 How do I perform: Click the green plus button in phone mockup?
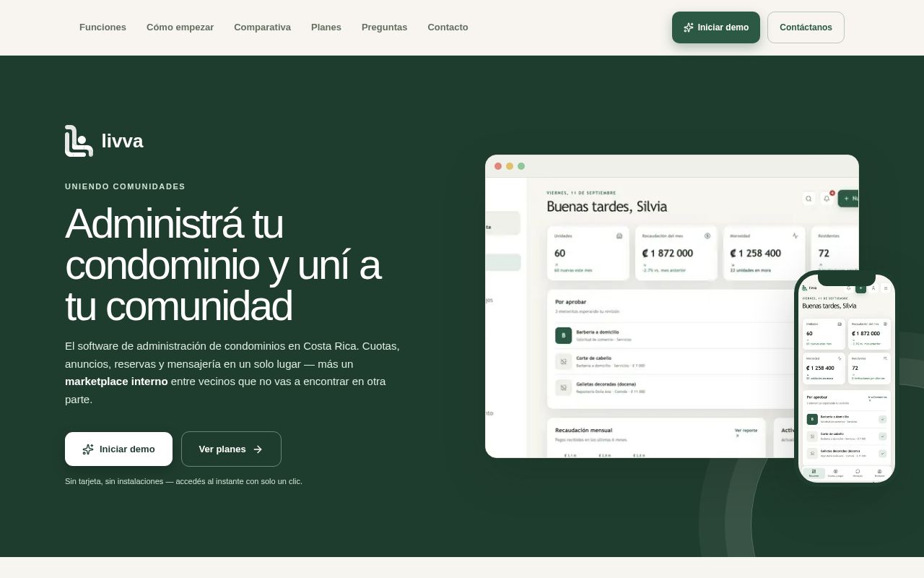[x=860, y=288]
